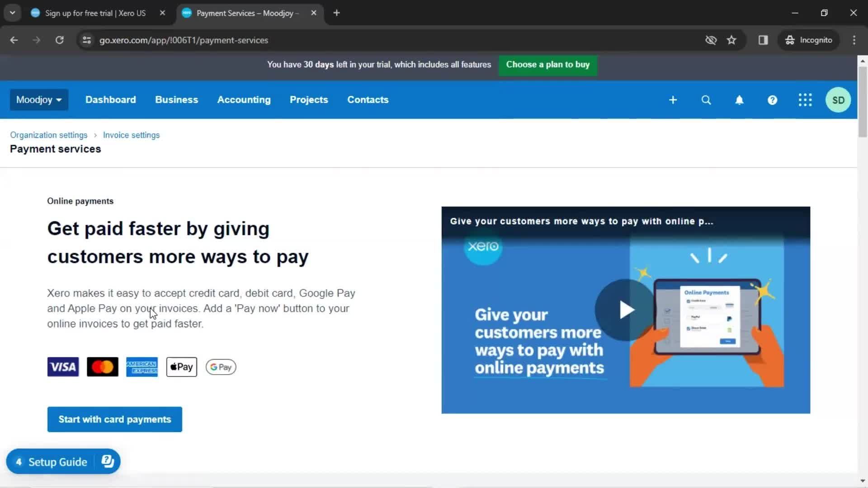Screen dimensions: 868x488
Task: Follow the Invoice settings breadcrumb link
Action: (131, 135)
